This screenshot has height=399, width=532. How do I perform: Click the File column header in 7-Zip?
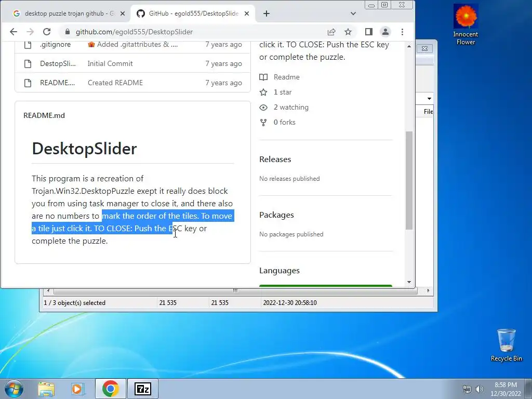427,112
